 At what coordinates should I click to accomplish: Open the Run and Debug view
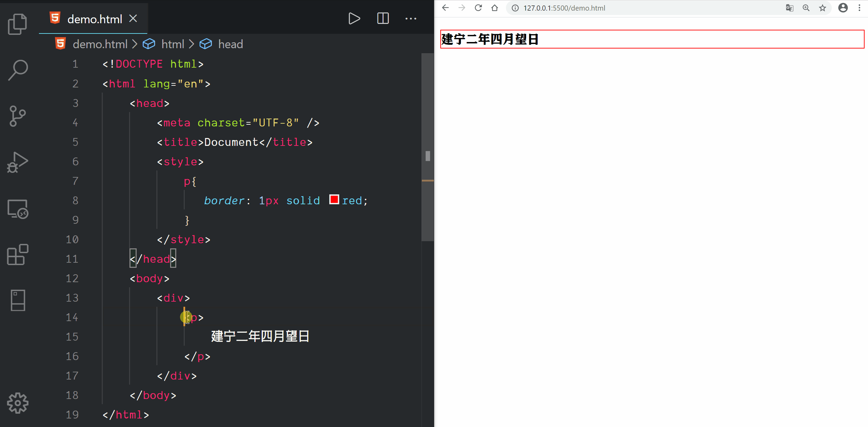(x=17, y=162)
